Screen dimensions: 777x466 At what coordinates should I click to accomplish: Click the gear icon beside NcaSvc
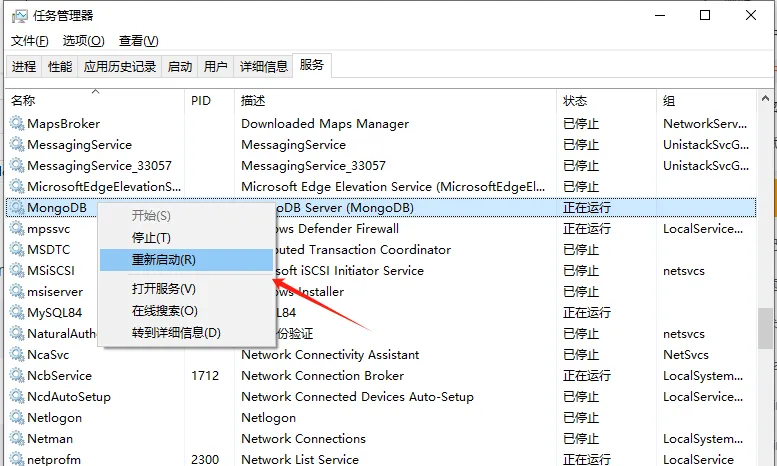pyautogui.click(x=16, y=355)
